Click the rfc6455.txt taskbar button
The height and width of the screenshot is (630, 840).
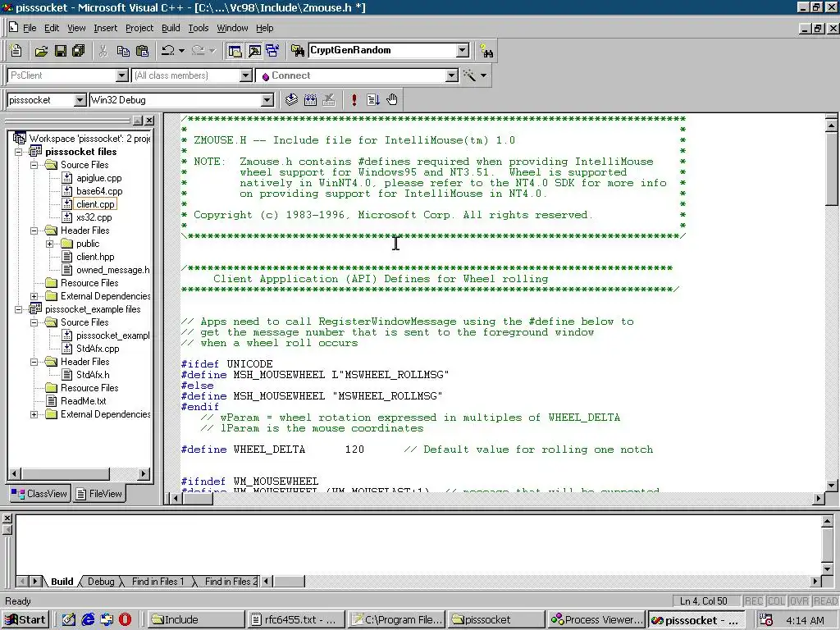[295, 620]
